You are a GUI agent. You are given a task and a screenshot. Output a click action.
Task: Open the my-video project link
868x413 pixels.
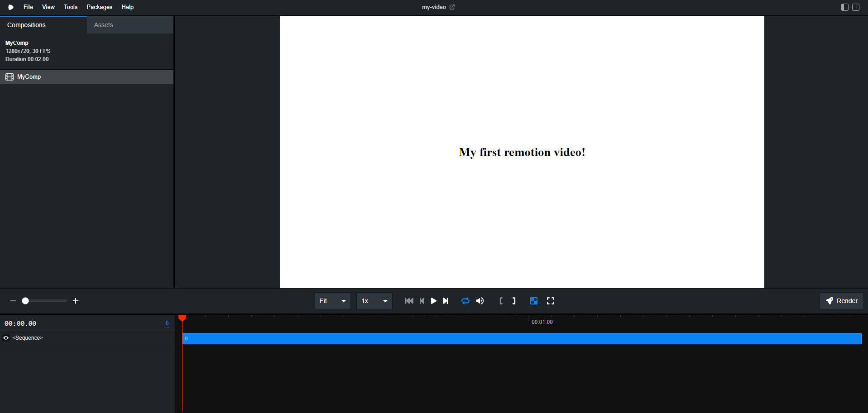pos(438,7)
